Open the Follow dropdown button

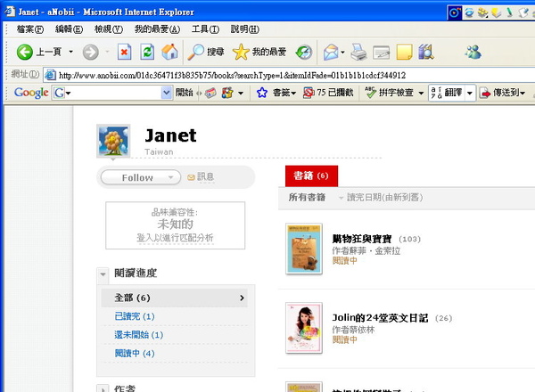[x=141, y=177]
